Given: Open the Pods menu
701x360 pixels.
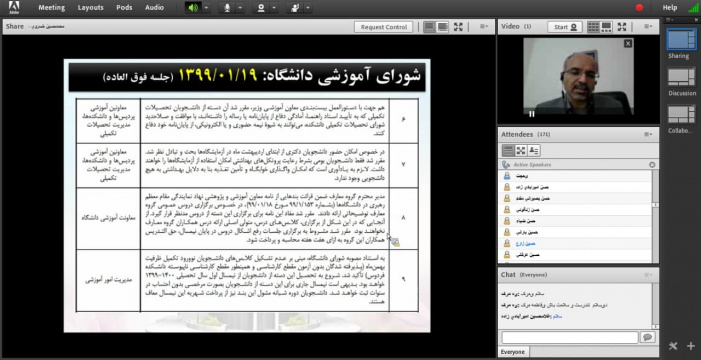Looking at the screenshot, I should (x=124, y=8).
